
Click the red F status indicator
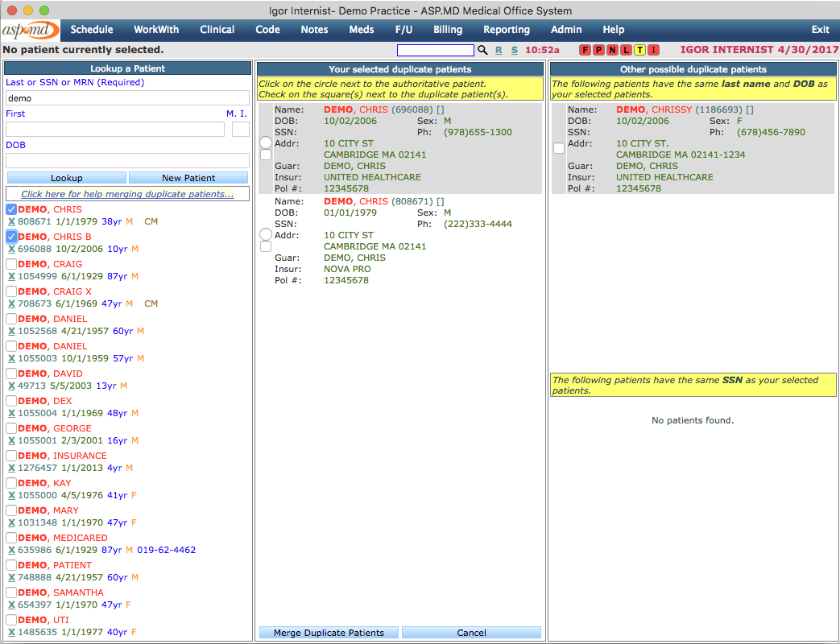click(586, 50)
